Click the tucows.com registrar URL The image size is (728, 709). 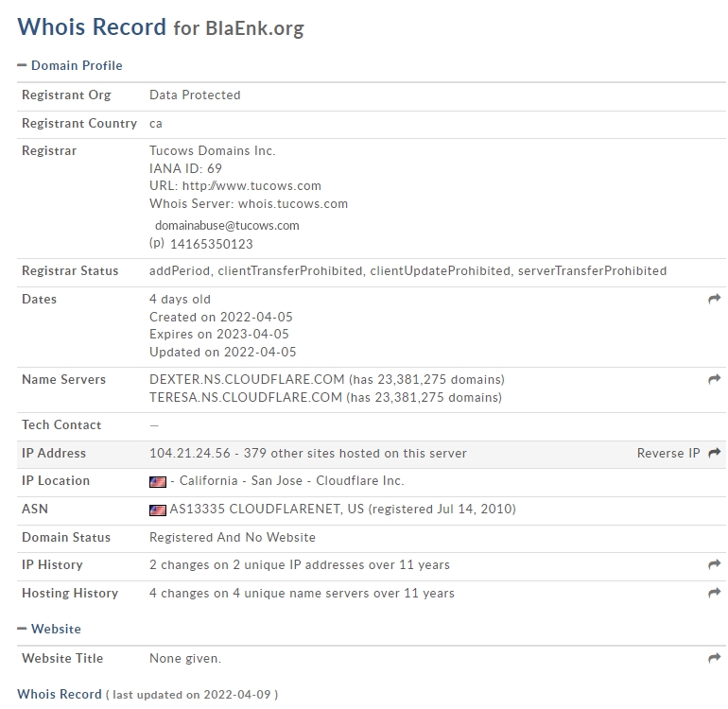pos(251,185)
